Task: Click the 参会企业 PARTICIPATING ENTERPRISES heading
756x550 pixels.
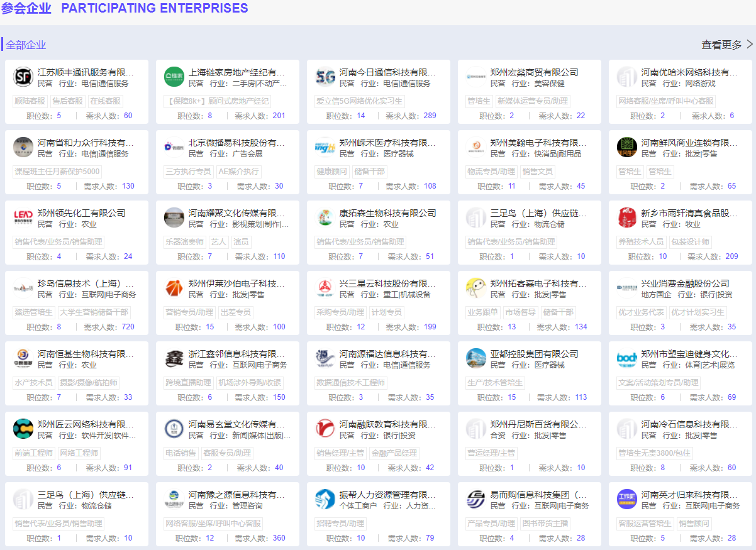Action: (125, 9)
